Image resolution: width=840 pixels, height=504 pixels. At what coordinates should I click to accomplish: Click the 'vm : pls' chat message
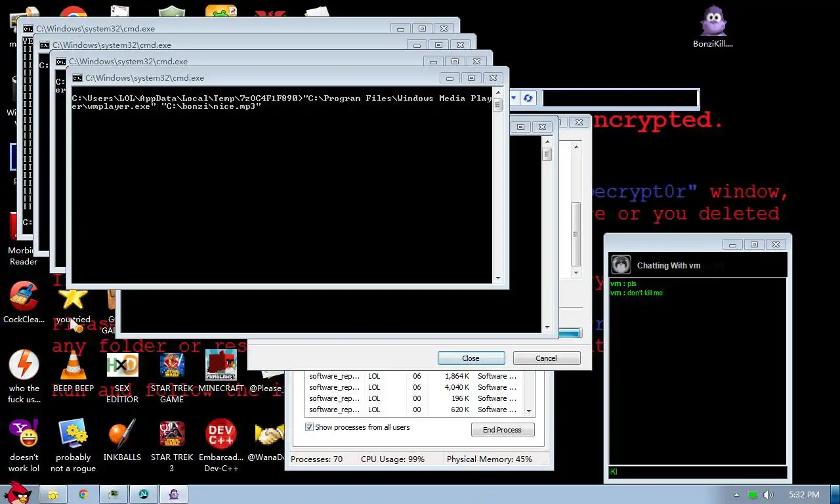point(623,283)
